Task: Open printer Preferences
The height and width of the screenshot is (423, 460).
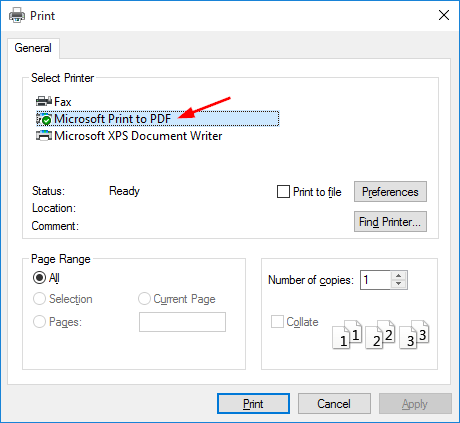Action: point(390,192)
